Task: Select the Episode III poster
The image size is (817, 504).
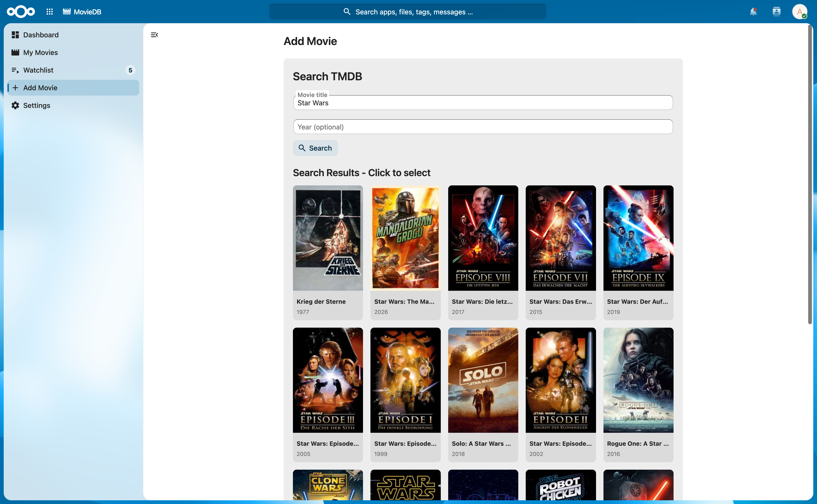Action: click(328, 380)
